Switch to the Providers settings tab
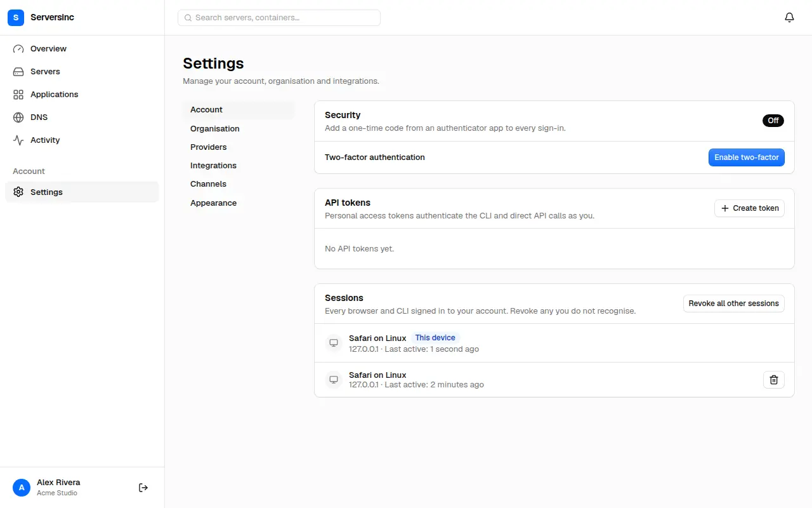Image resolution: width=812 pixels, height=508 pixels. point(239,147)
